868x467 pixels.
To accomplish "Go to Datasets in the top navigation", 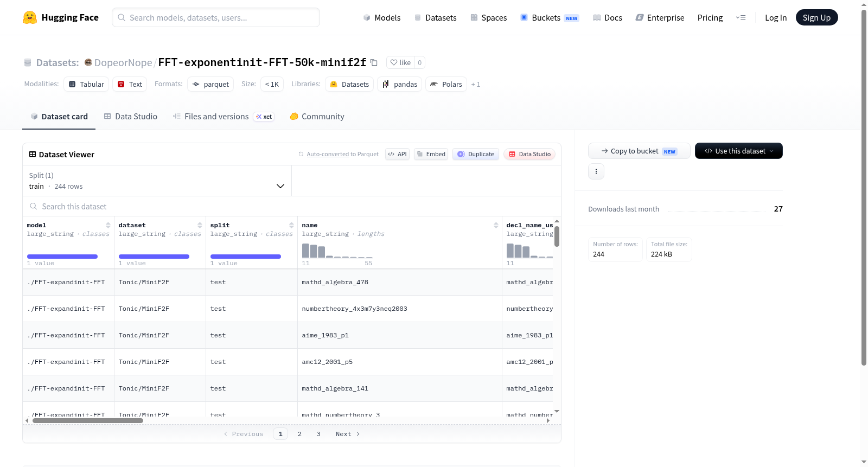I will 435,17.
